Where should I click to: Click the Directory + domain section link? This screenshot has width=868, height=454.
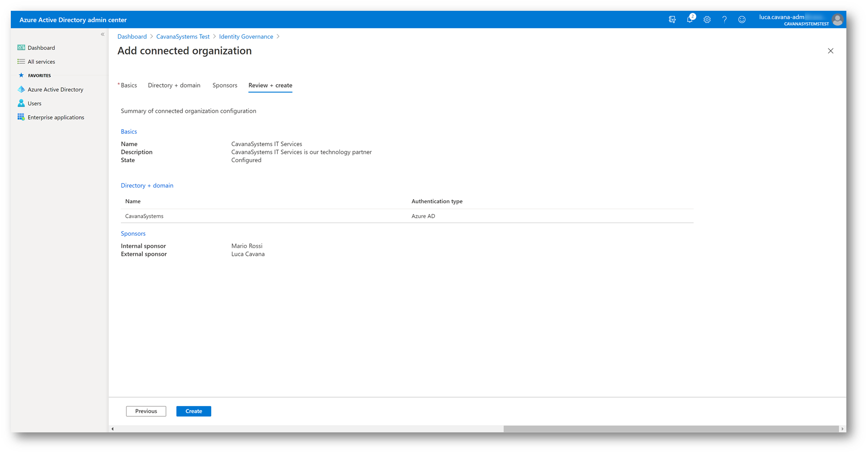pyautogui.click(x=147, y=185)
